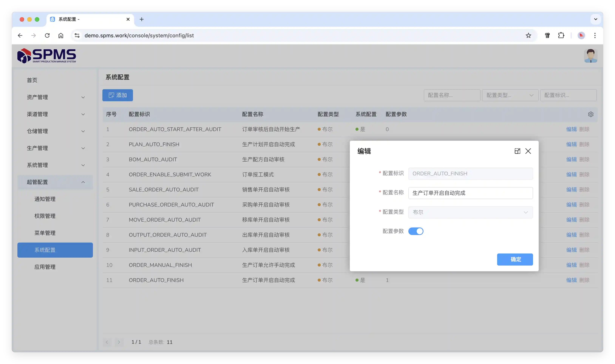615x364 pixels.
Task: Close the 编辑 dialog with X icon
Action: (x=528, y=151)
